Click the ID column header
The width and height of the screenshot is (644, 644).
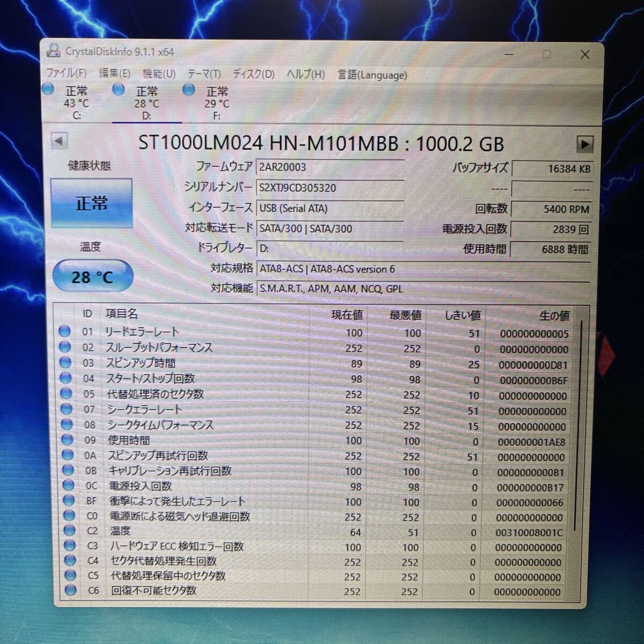click(87, 313)
